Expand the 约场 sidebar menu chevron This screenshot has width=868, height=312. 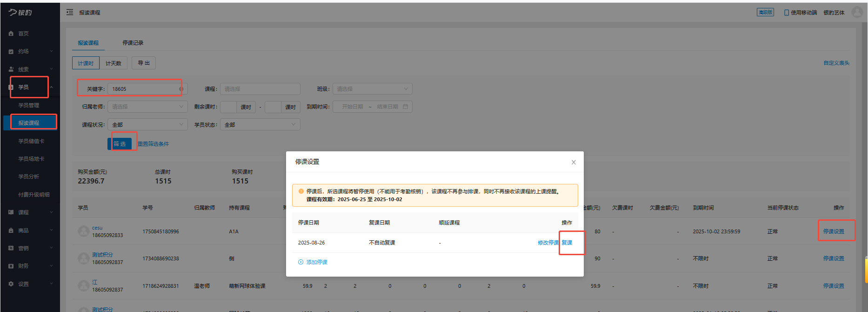pos(51,51)
